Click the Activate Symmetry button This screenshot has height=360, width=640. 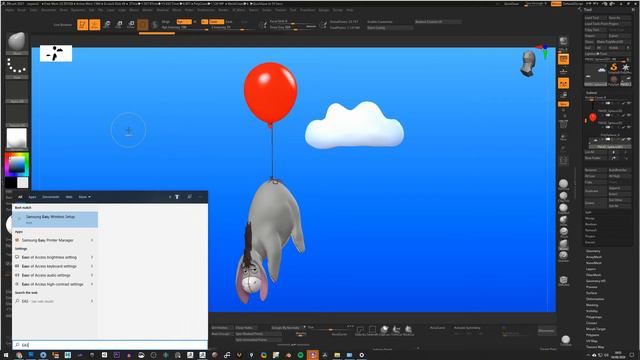[x=467, y=328]
